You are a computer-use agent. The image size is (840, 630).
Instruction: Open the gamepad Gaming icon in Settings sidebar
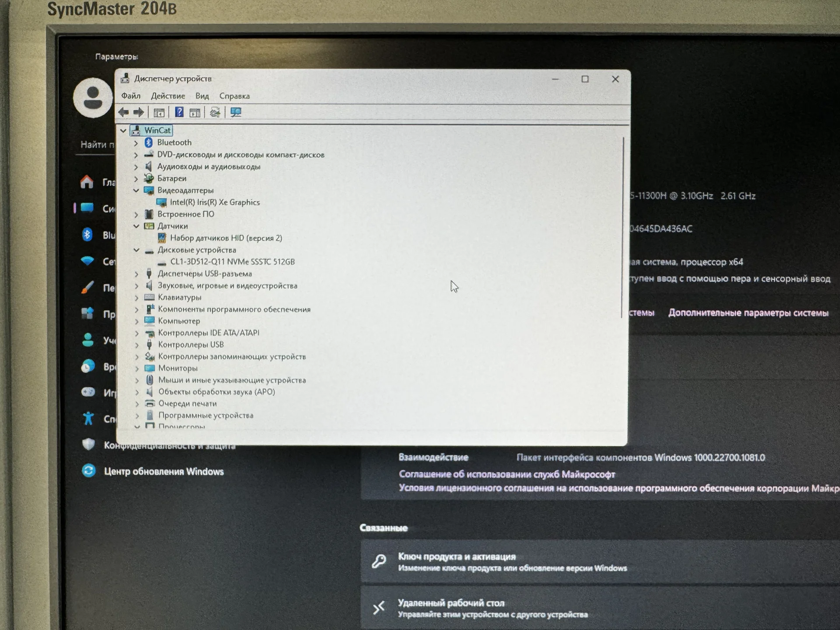tap(88, 392)
